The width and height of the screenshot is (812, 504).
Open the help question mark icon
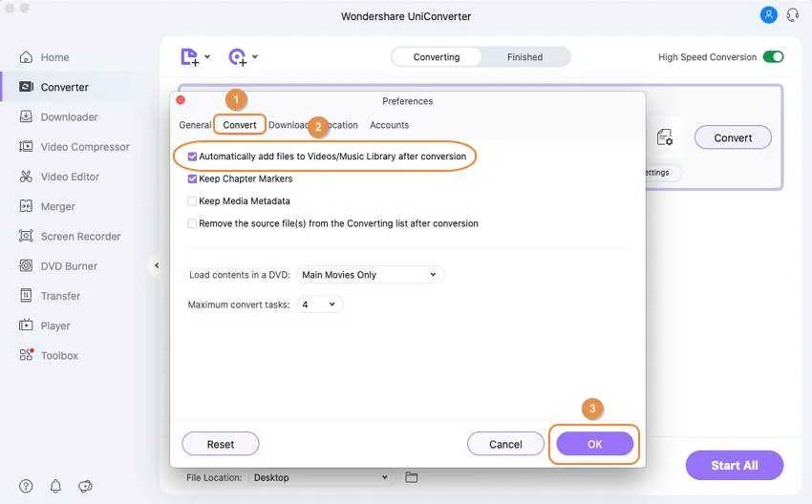[x=26, y=486]
